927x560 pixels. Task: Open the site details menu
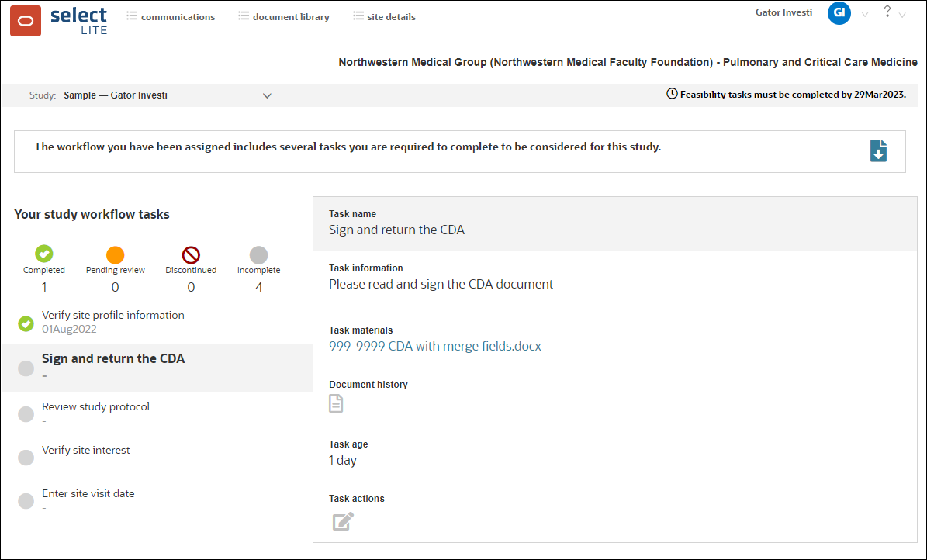390,16
